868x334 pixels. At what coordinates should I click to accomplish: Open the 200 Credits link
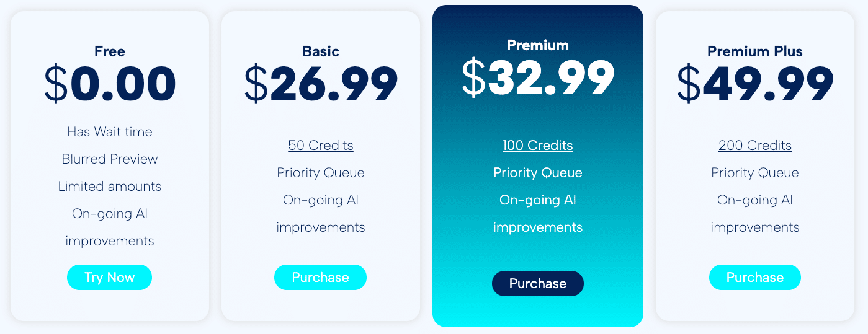coord(754,146)
